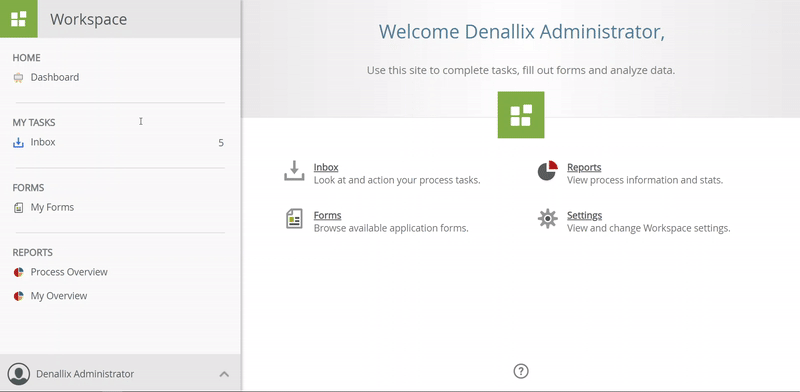This screenshot has height=392, width=800.
Task: Follow the Reports link
Action: coord(584,167)
